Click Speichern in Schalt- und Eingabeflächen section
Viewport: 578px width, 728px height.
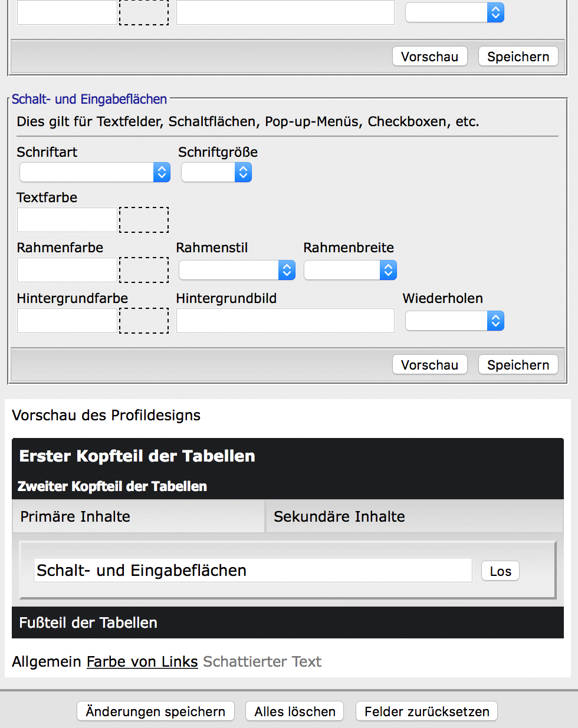pos(518,365)
